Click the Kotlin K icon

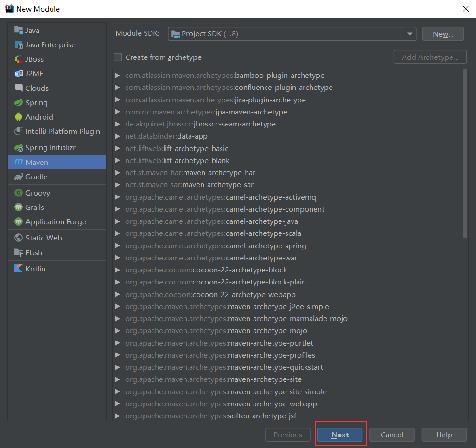pyautogui.click(x=19, y=269)
